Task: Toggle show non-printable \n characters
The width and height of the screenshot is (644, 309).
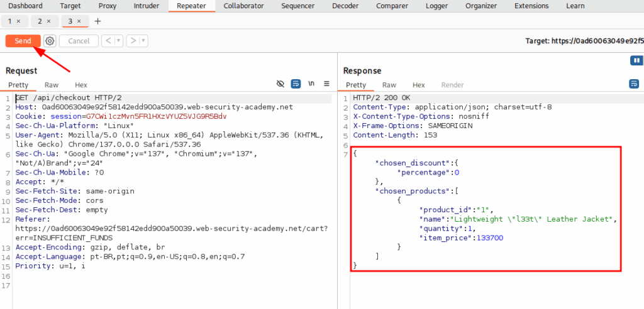Action: click(x=311, y=84)
